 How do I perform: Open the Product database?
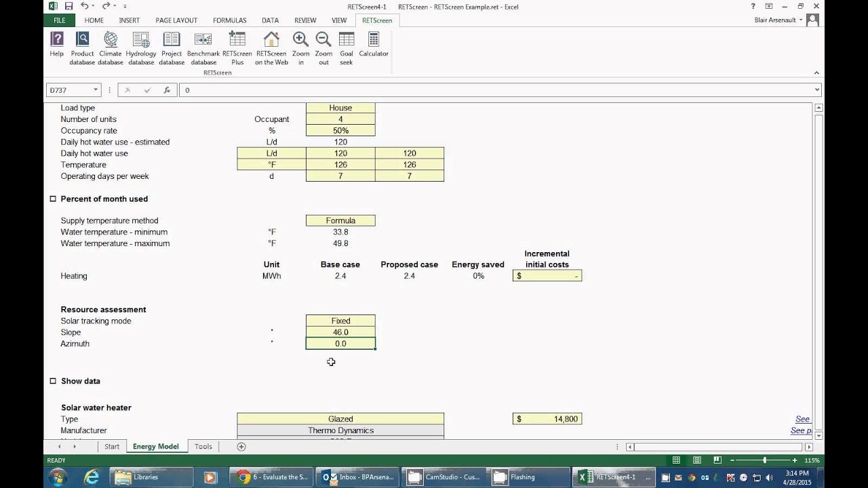[82, 48]
